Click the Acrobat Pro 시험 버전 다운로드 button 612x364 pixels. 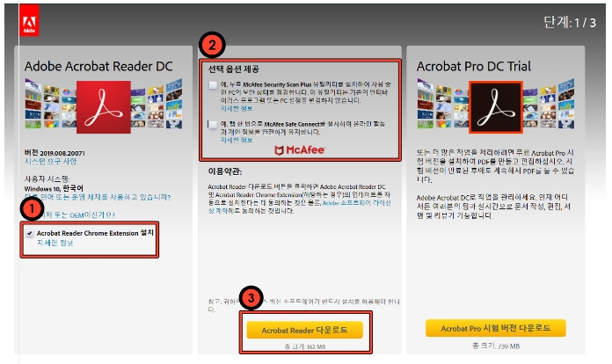pyautogui.click(x=496, y=328)
